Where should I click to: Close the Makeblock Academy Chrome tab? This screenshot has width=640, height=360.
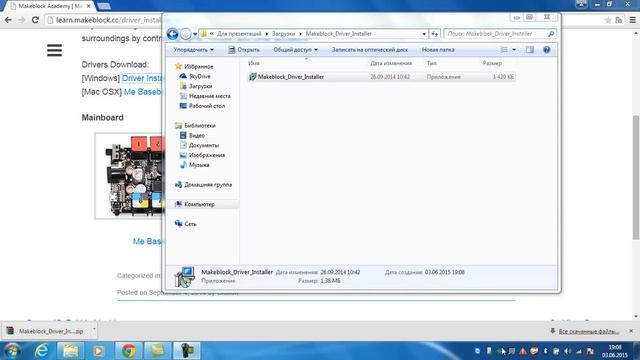pyautogui.click(x=89, y=6)
